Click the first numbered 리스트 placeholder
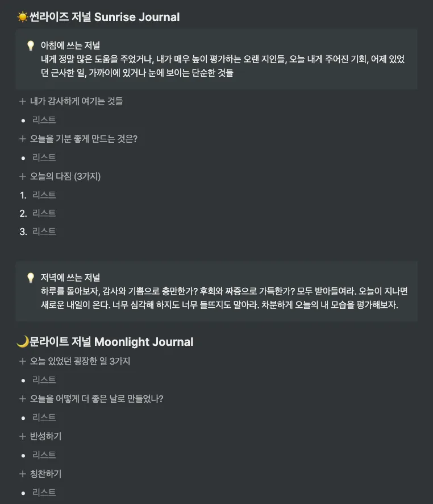This screenshot has height=504, width=433. coord(44,195)
